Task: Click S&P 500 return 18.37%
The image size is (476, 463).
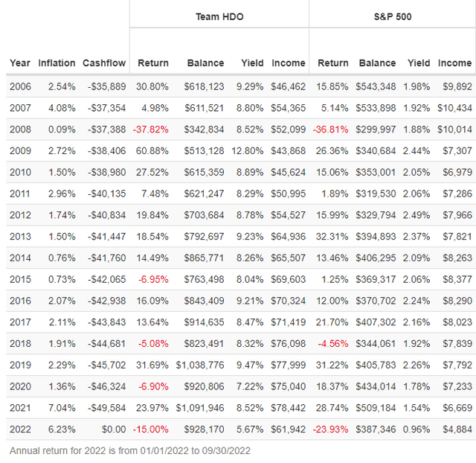Action: [332, 386]
